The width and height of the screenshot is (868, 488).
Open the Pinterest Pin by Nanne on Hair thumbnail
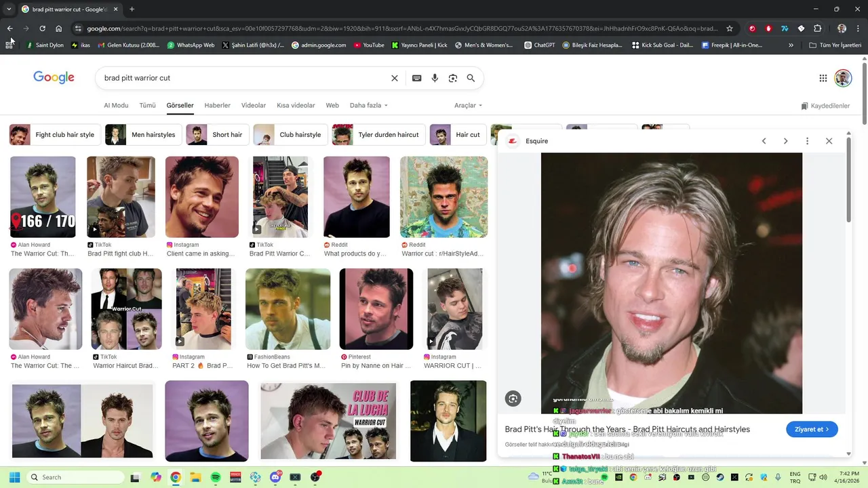(x=376, y=309)
